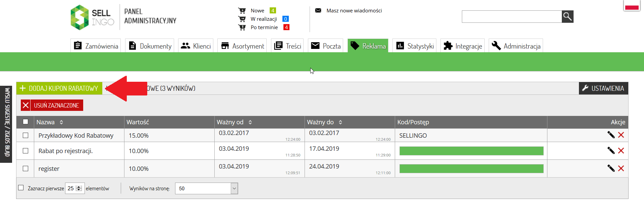Delete the Przykładowy Kod Rabatowy coupon
Viewport: 644px width, 202px height.
pyautogui.click(x=621, y=135)
